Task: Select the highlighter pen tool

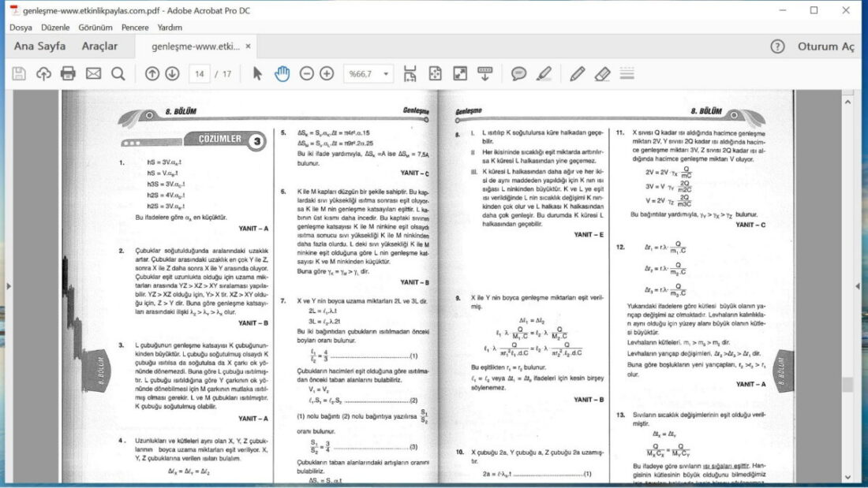Action: (544, 73)
